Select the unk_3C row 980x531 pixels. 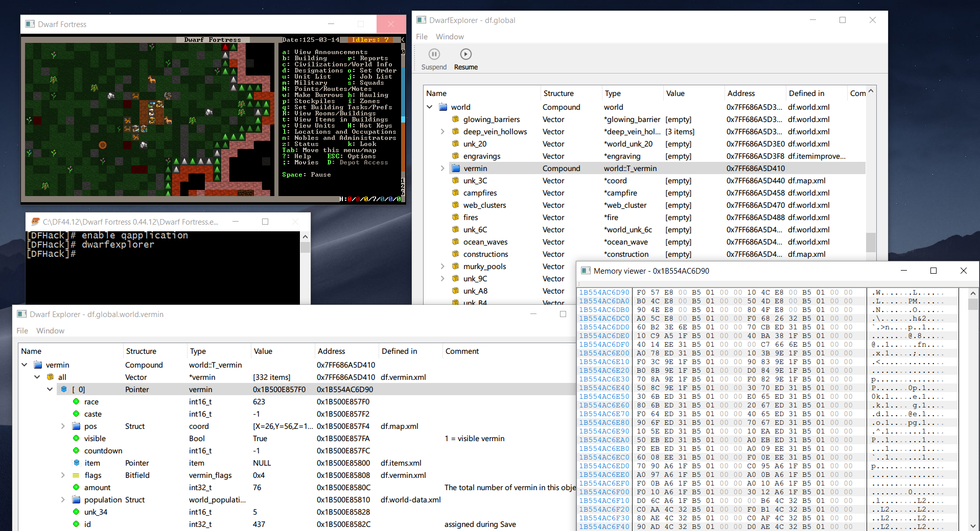(645, 181)
